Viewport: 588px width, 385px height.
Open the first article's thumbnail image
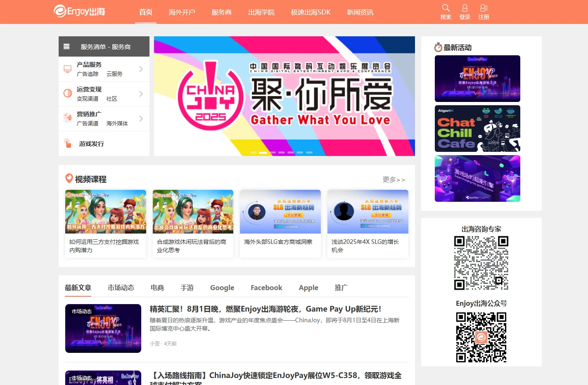point(103,328)
